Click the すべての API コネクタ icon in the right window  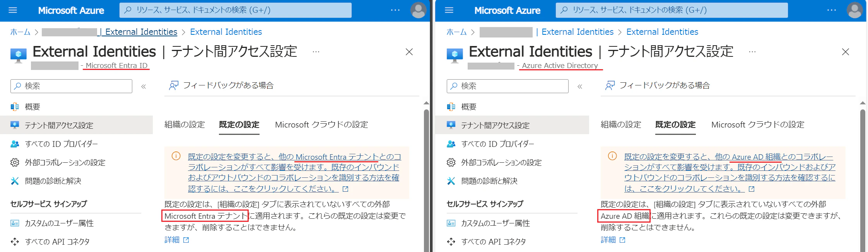(x=451, y=242)
